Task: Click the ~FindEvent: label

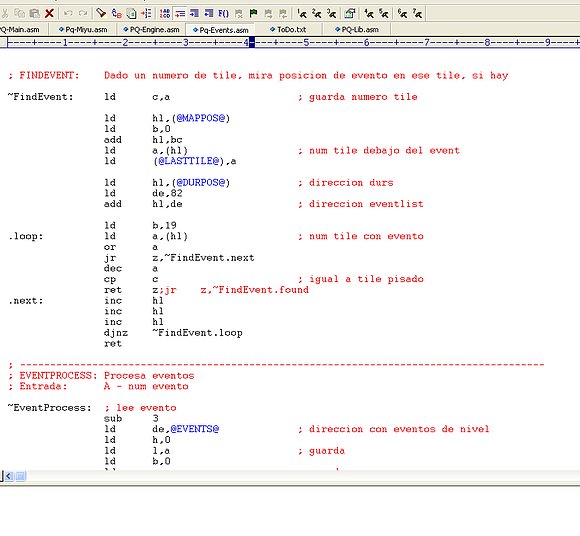Action: (41, 97)
